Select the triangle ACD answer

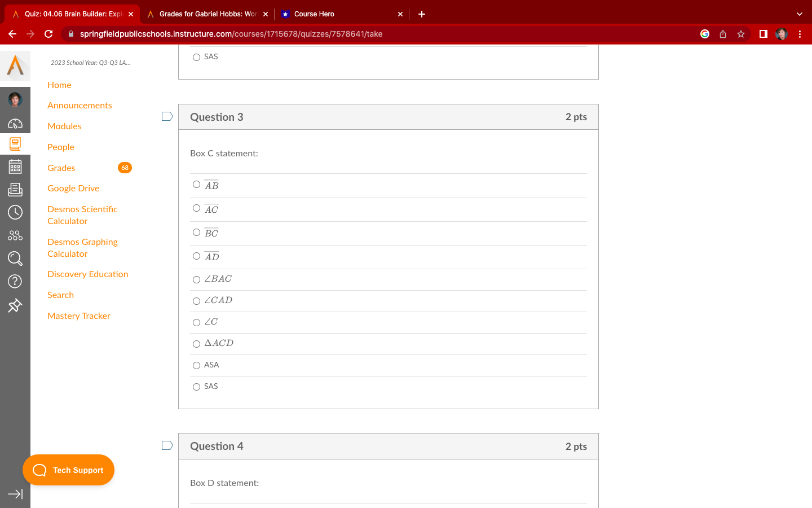[196, 344]
